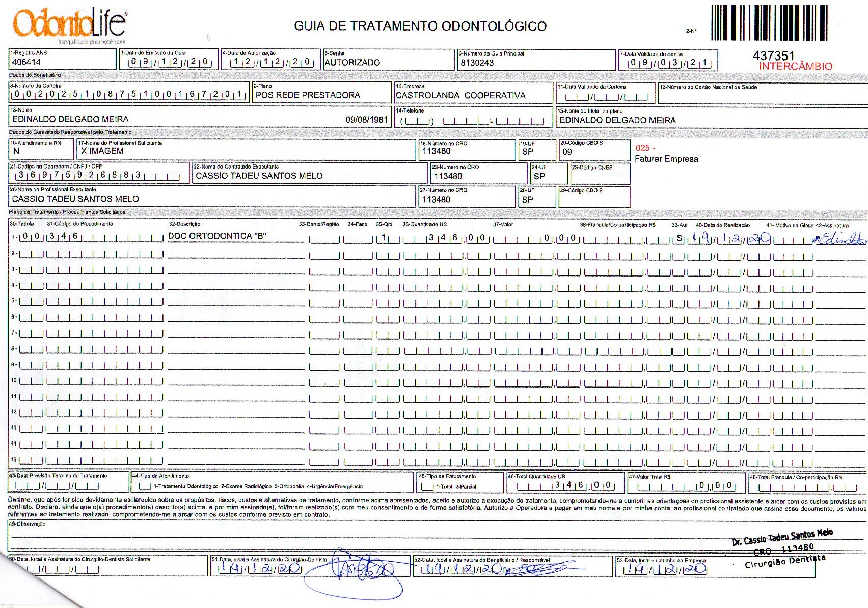Screen dimensions: 868x608
Task: Click field 23 Número no CRO
Action: click(x=478, y=174)
